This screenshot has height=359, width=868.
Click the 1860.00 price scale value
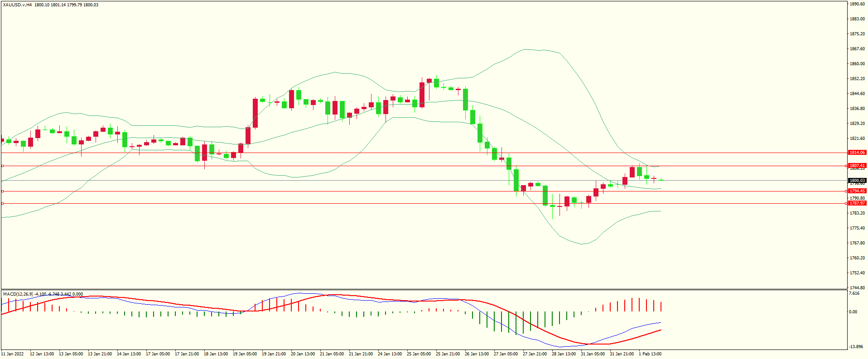click(858, 64)
